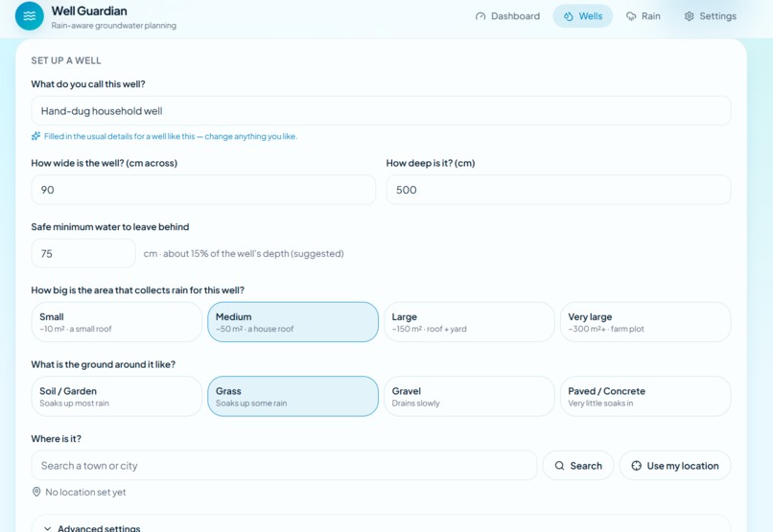Click the 'SET UP A WELL' heading
This screenshot has width=773, height=532.
(x=66, y=60)
